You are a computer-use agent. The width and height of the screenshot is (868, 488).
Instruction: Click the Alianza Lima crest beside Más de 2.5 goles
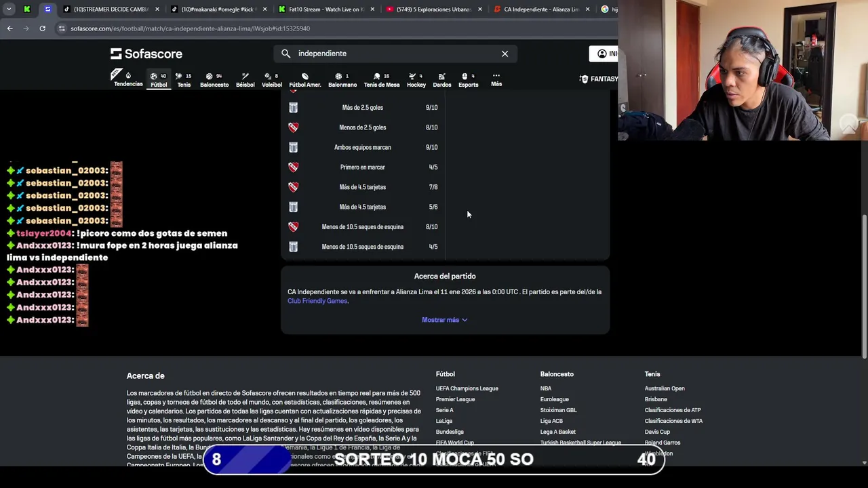click(293, 107)
